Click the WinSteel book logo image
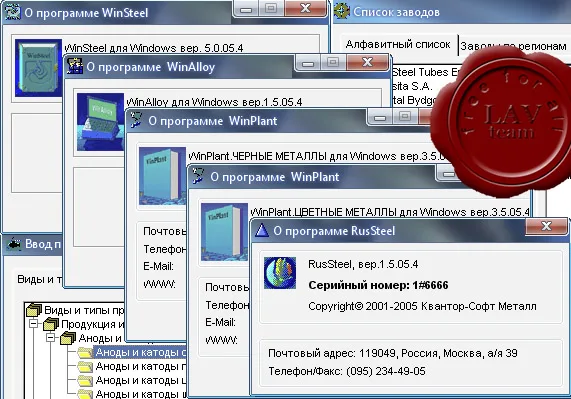The height and width of the screenshot is (399, 571). click(x=38, y=68)
